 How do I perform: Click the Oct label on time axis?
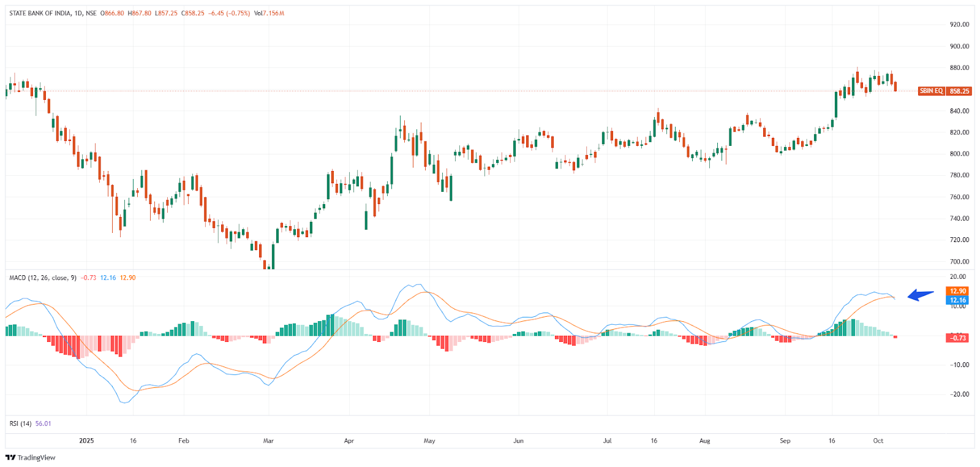(x=878, y=441)
